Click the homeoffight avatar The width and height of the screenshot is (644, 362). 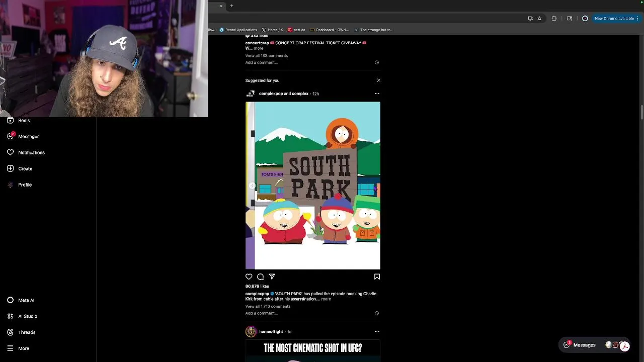coord(251,331)
